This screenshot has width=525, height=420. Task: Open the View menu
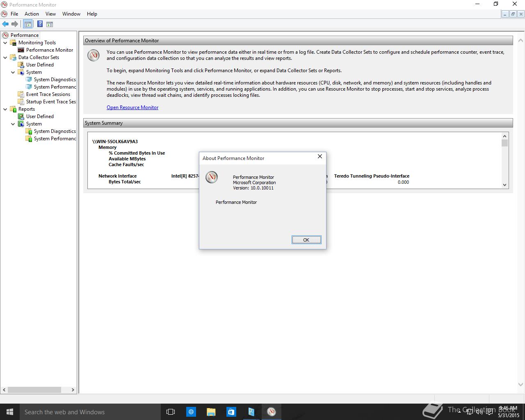50,14
